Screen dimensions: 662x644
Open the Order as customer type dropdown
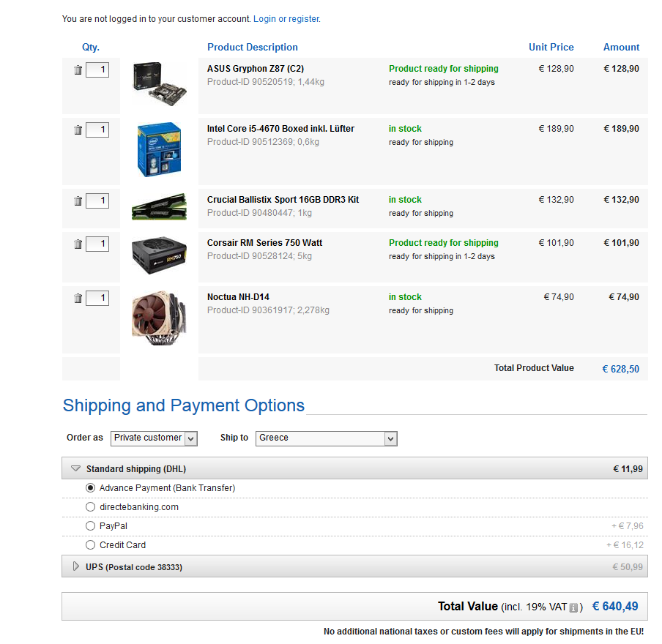pyautogui.click(x=154, y=438)
